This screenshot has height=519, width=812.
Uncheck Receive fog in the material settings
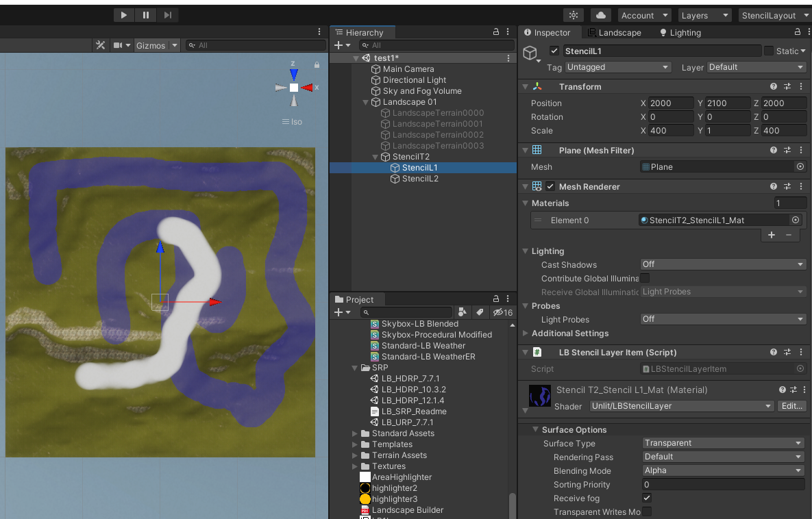coord(645,498)
